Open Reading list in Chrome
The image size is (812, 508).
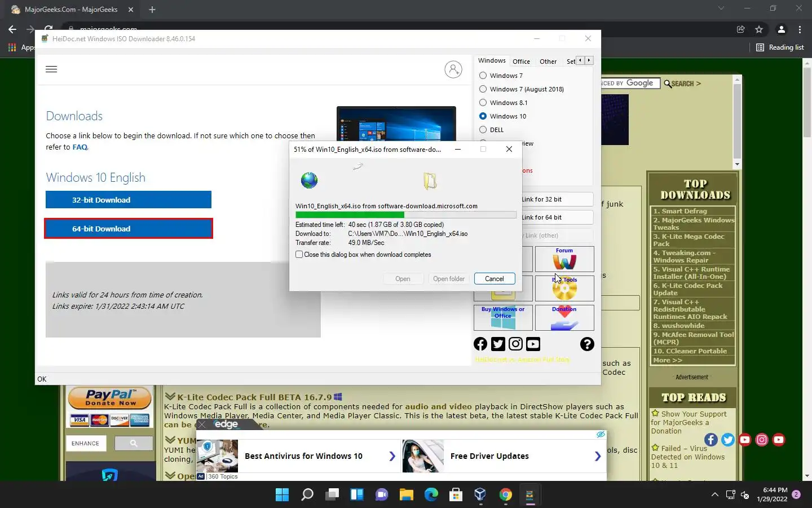point(780,47)
